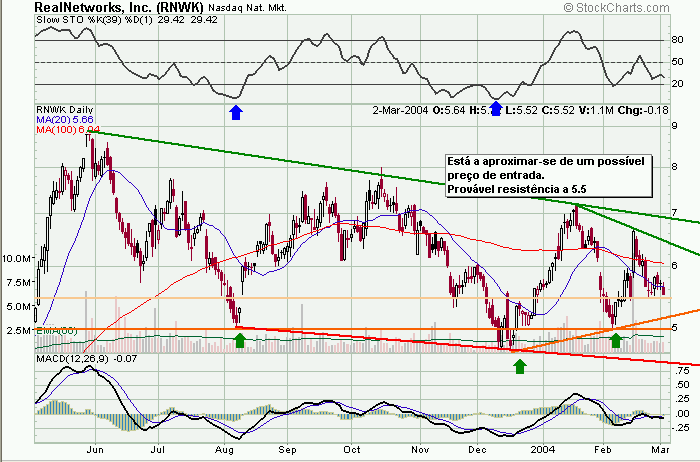Select the date '2-Mar-2004' in the quote line
This screenshot has height=462, width=700.
400,110
